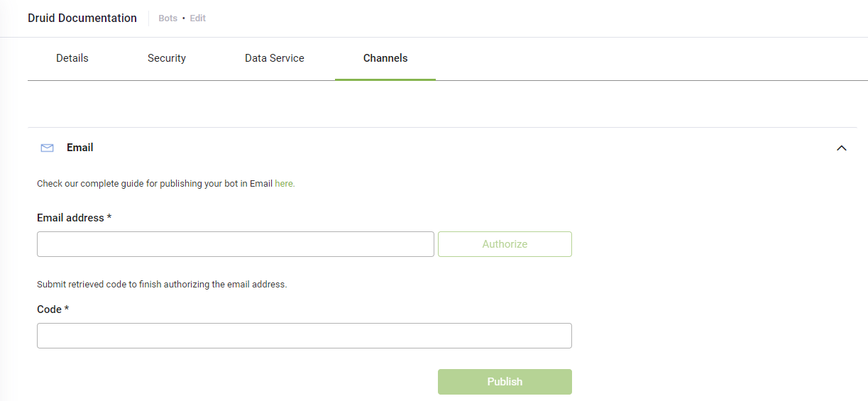Open the Security tab

point(167,58)
